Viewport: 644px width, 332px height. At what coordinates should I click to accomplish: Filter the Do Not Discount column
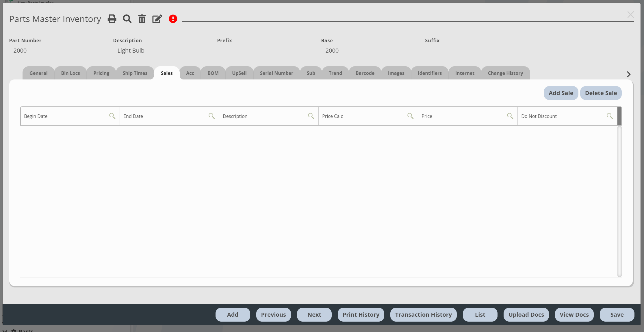pyautogui.click(x=610, y=116)
